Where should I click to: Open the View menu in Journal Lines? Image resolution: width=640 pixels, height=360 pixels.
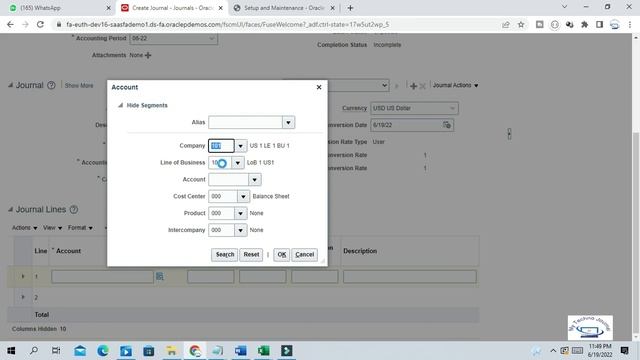tap(53, 228)
